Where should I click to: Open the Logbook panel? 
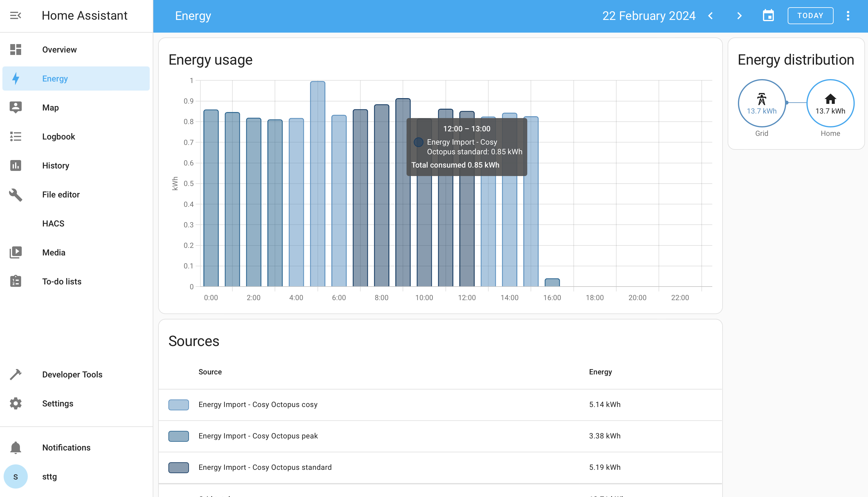(x=59, y=136)
